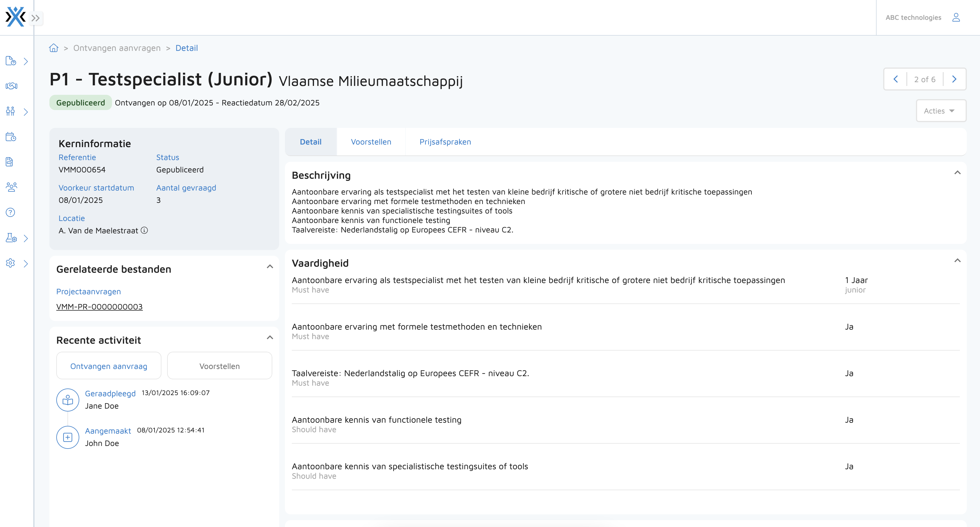Click the home breadcrumb icon
The width and height of the screenshot is (980, 527).
coord(54,48)
